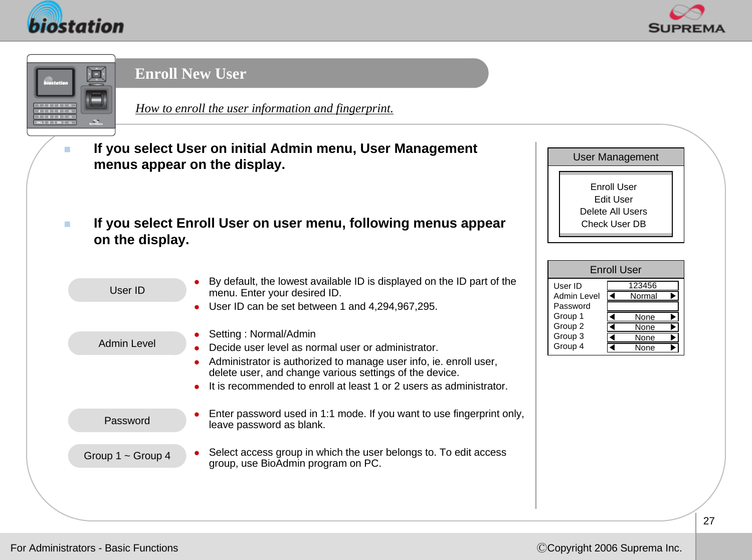Viewport: 752px width, 560px height.
Task: Open the 'How to enroll the user information' link
Action: coord(264,108)
